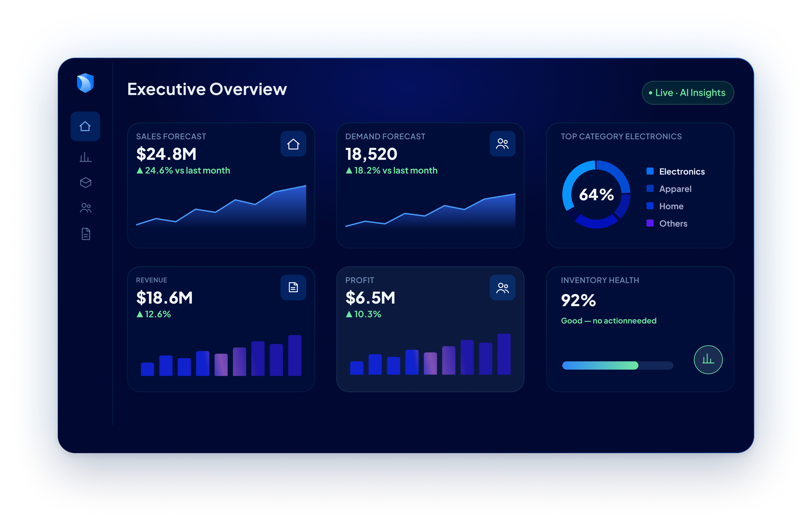This screenshot has width=812, height=525.
Task: Click the 64% donut chart
Action: 596,194
